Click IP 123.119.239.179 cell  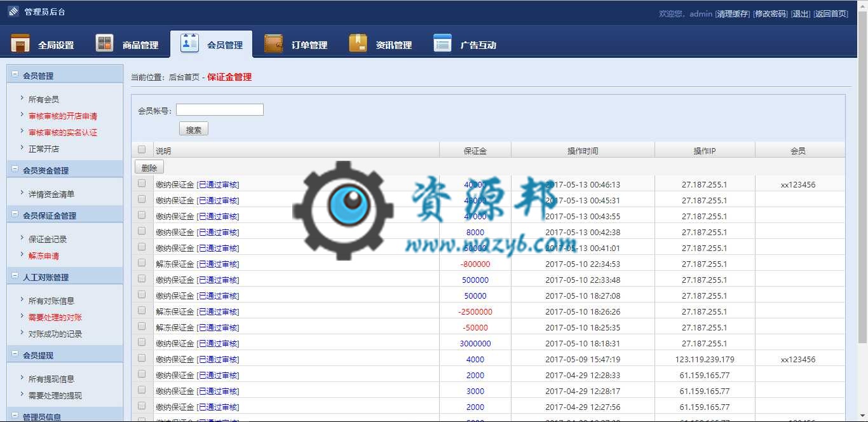[705, 359]
